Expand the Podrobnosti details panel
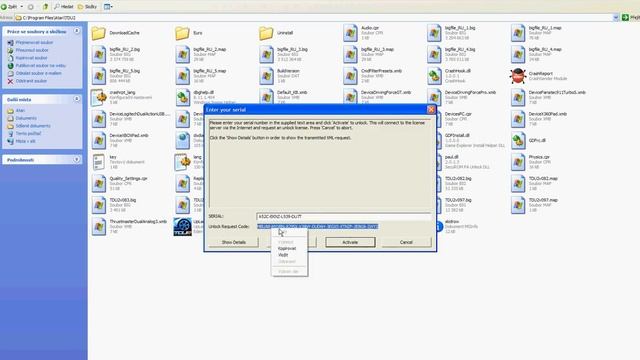The width and height of the screenshot is (640, 360). 77,160
